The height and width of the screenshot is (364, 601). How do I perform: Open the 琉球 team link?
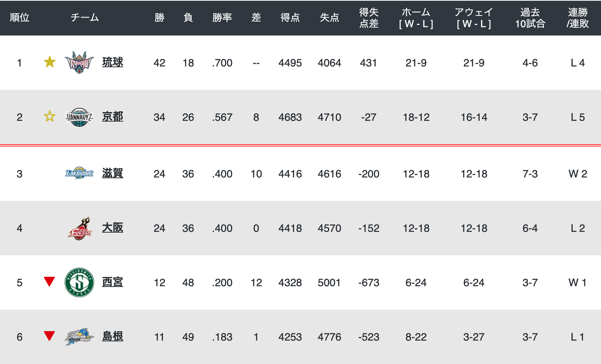click(x=113, y=62)
